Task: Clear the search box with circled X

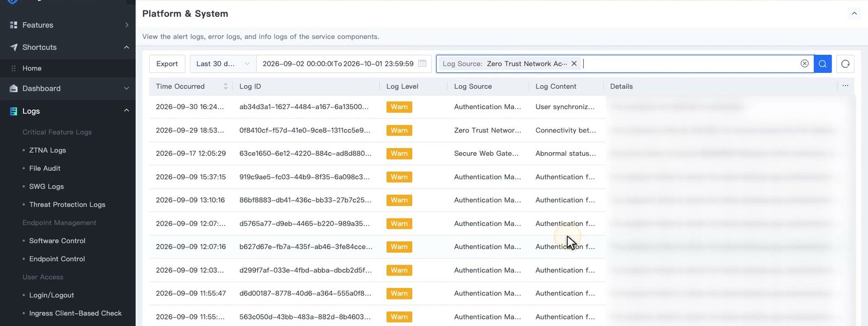Action: [x=805, y=64]
